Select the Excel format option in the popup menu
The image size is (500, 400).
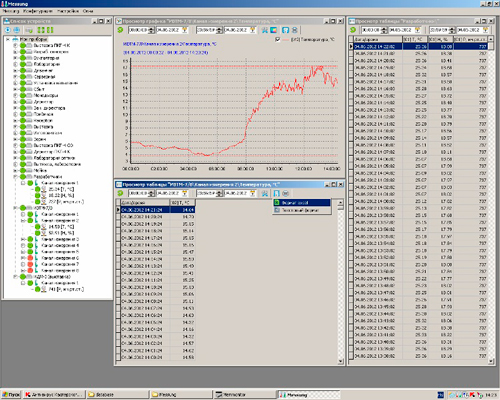click(302, 203)
